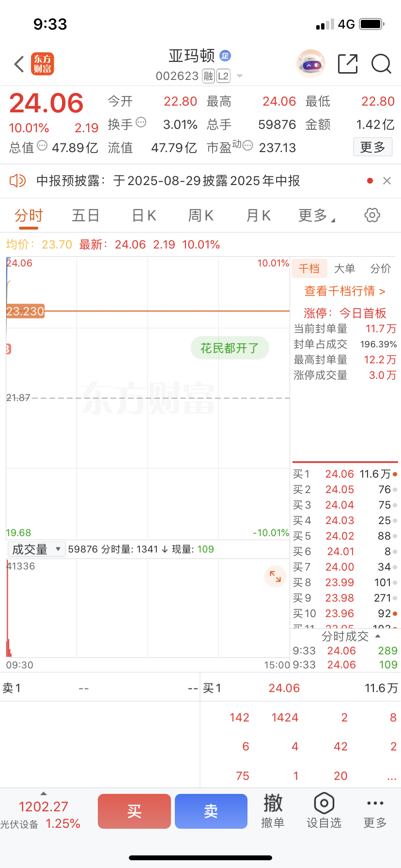Image resolution: width=401 pixels, height=868 pixels.
Task: Tap the speaker announcement icon
Action: point(17,181)
